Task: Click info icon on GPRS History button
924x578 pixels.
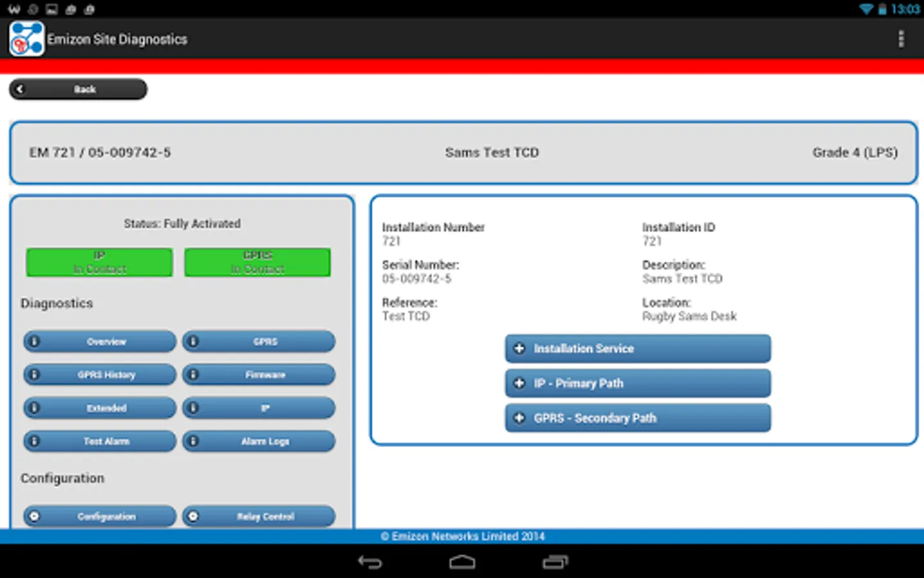Action: tap(35, 374)
